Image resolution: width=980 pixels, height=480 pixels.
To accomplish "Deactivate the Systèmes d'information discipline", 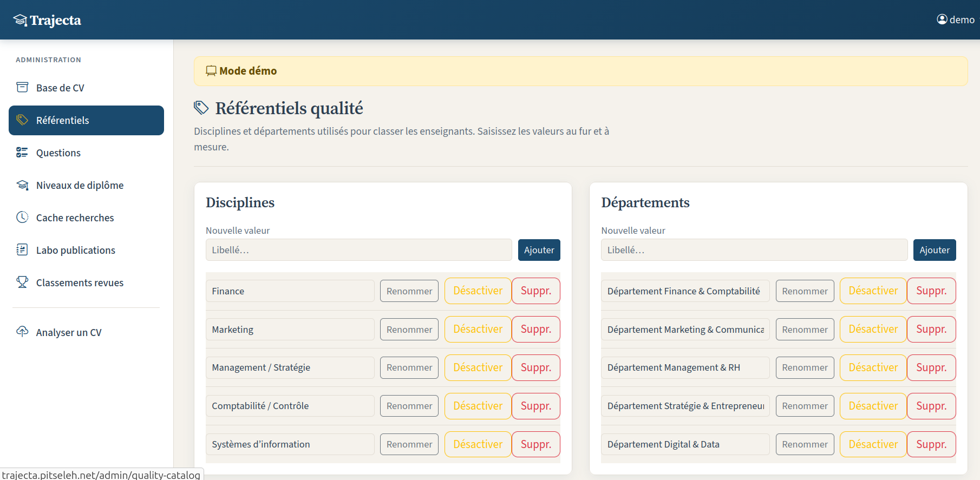I will coord(478,444).
